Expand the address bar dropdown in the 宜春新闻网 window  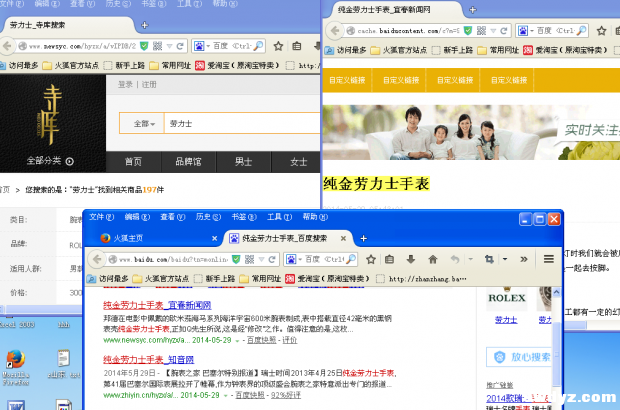coord(493,30)
